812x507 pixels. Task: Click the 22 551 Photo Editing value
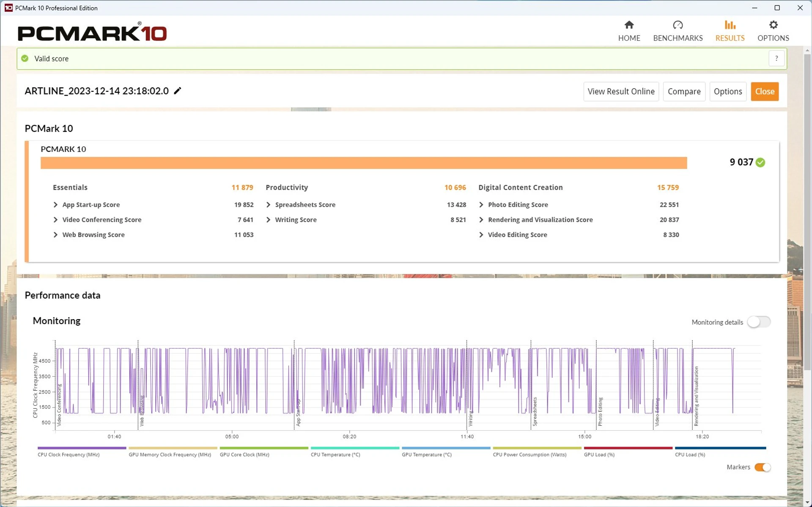point(669,205)
